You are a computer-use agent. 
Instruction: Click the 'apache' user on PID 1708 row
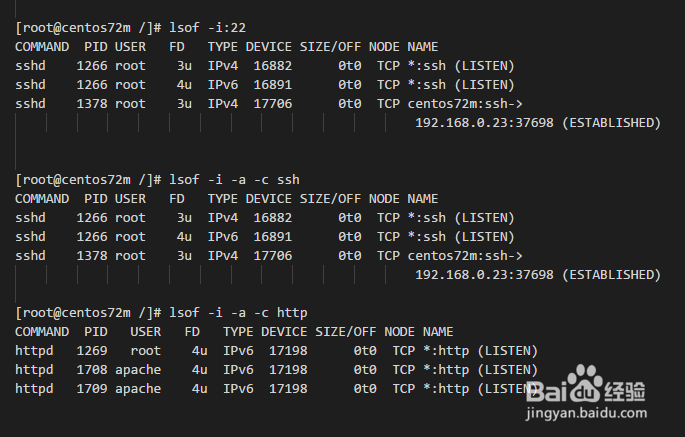138,370
